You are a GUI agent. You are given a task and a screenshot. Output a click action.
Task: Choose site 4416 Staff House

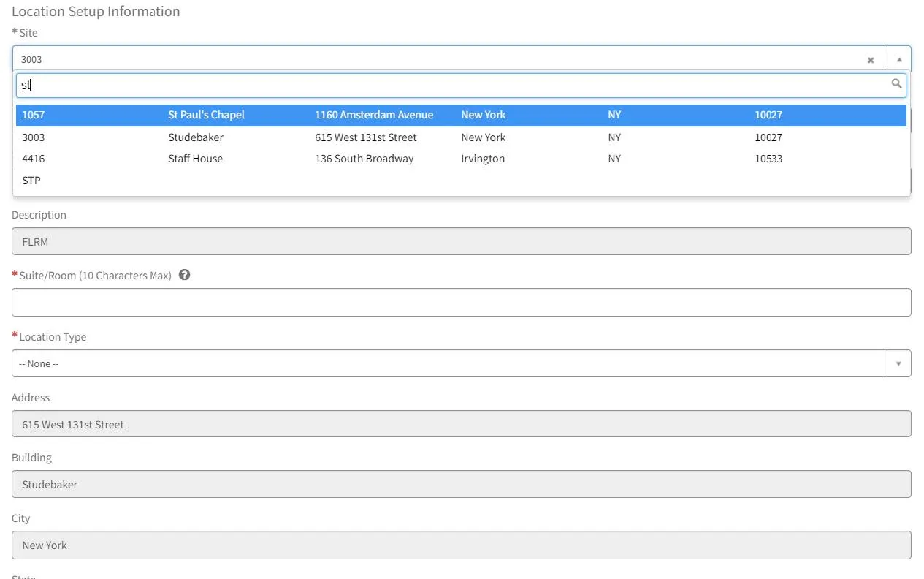(461, 159)
